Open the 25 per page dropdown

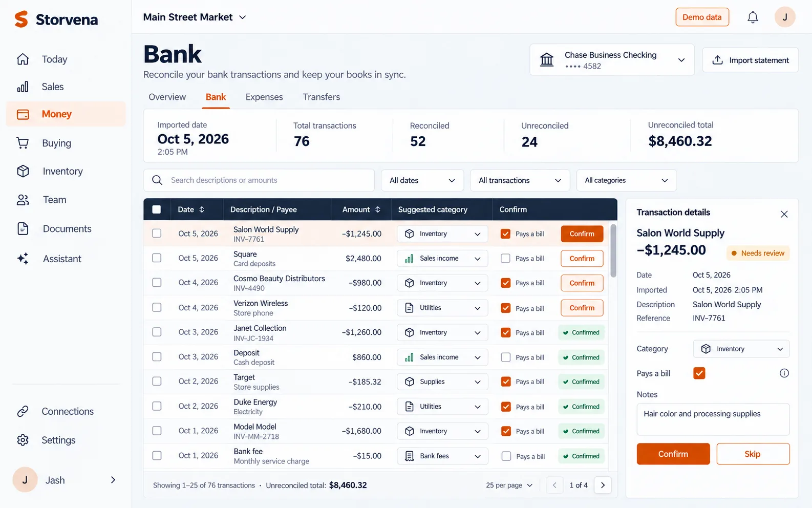tap(509, 485)
